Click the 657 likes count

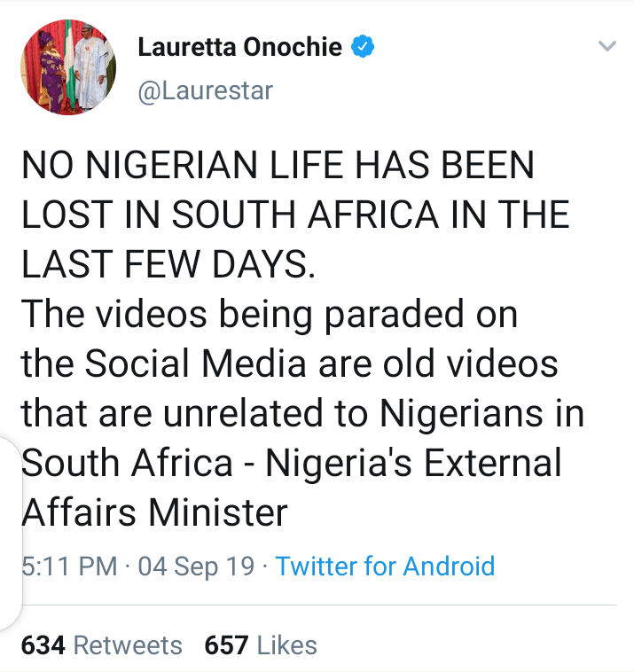(x=226, y=645)
